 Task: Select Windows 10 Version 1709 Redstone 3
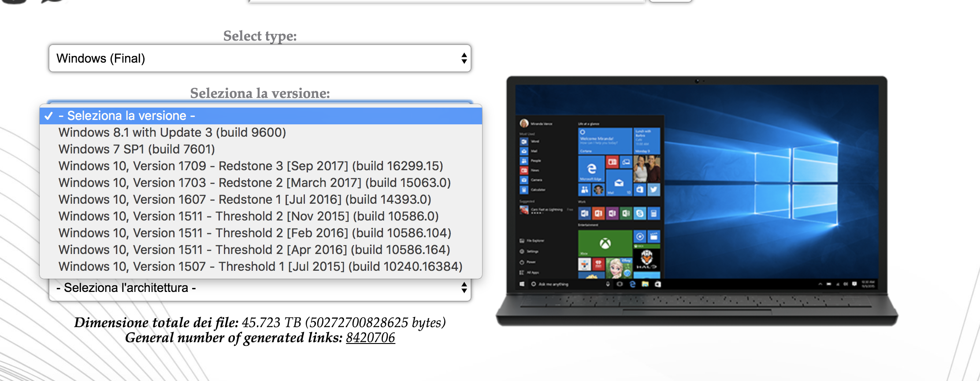(250, 166)
